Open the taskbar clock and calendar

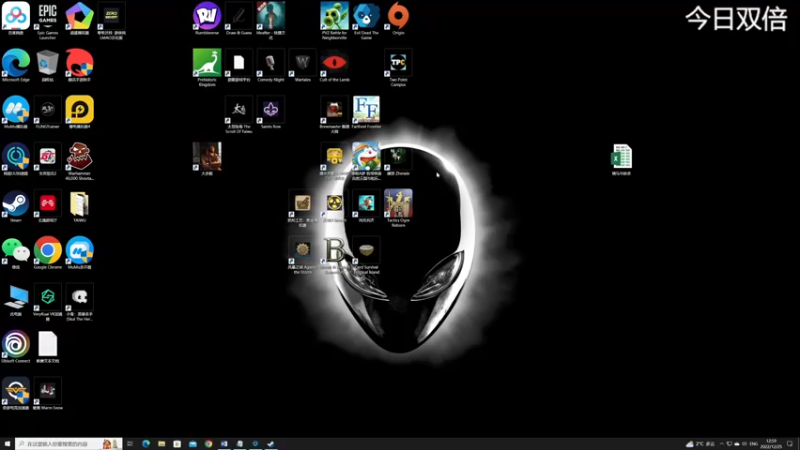771,444
